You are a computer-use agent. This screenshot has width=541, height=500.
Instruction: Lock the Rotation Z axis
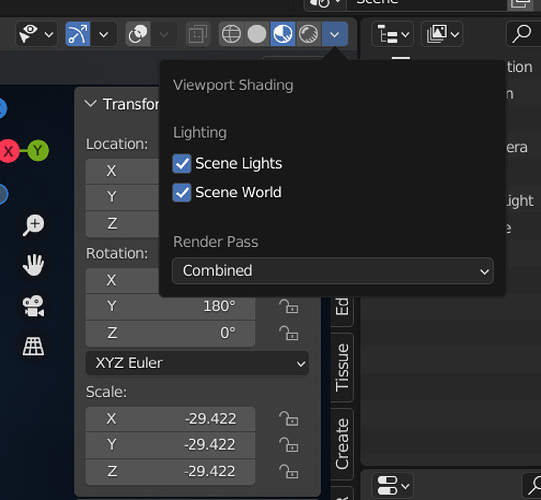(x=288, y=333)
